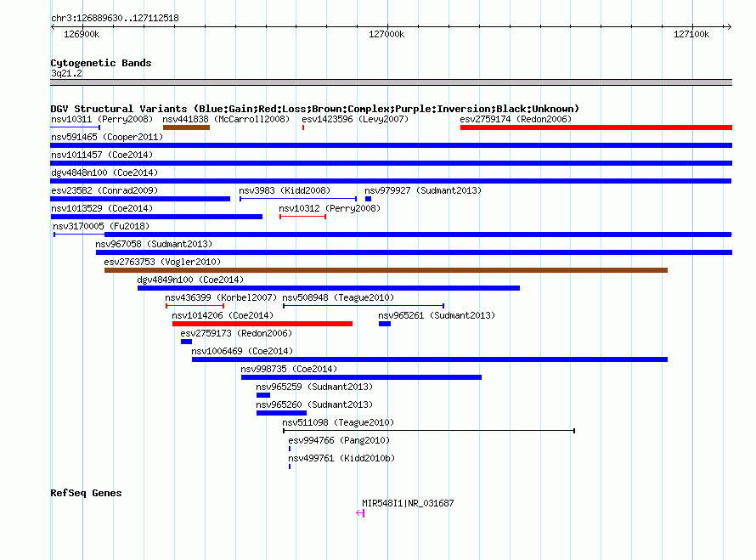The height and width of the screenshot is (560, 756).
Task: Select the blue bar under nsv1013529
Action: (156, 217)
